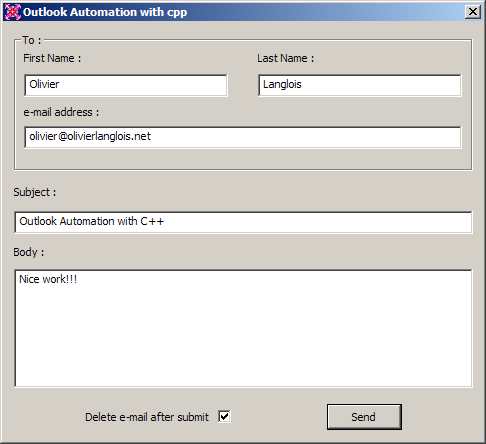486x444 pixels.
Task: Close the Outlook Automation dialog
Action: [x=472, y=12]
